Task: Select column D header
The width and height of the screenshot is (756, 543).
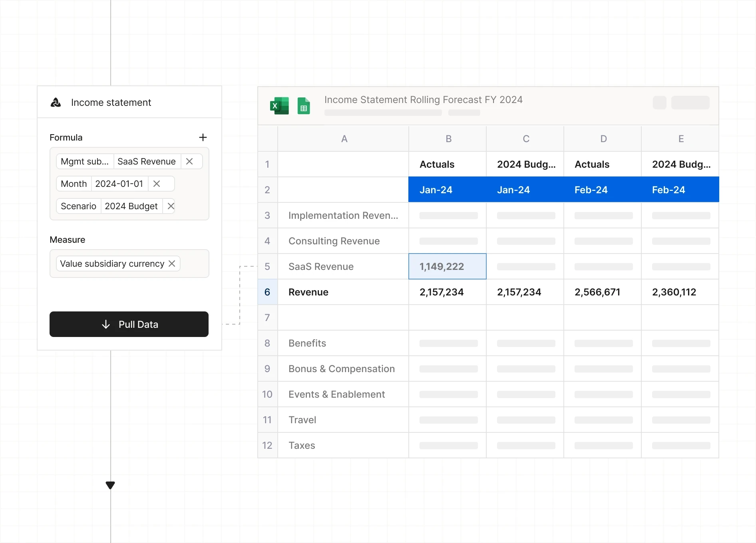Action: click(603, 139)
